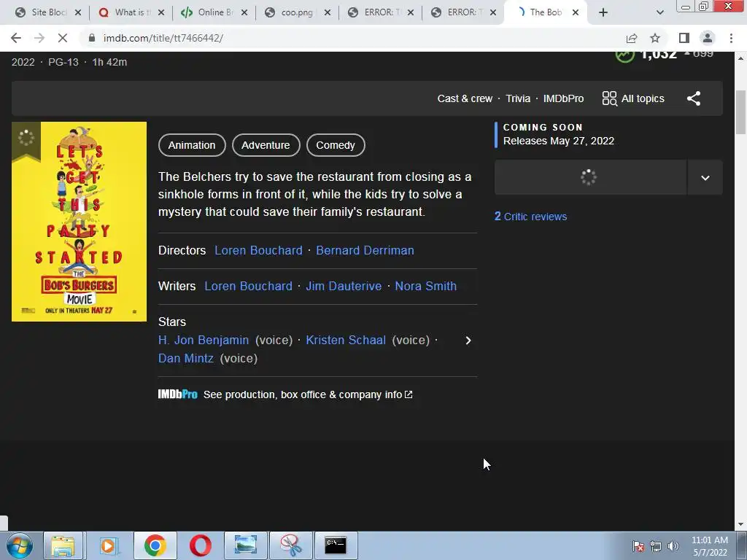
Task: Open writer Nora Smith's page
Action: point(425,286)
